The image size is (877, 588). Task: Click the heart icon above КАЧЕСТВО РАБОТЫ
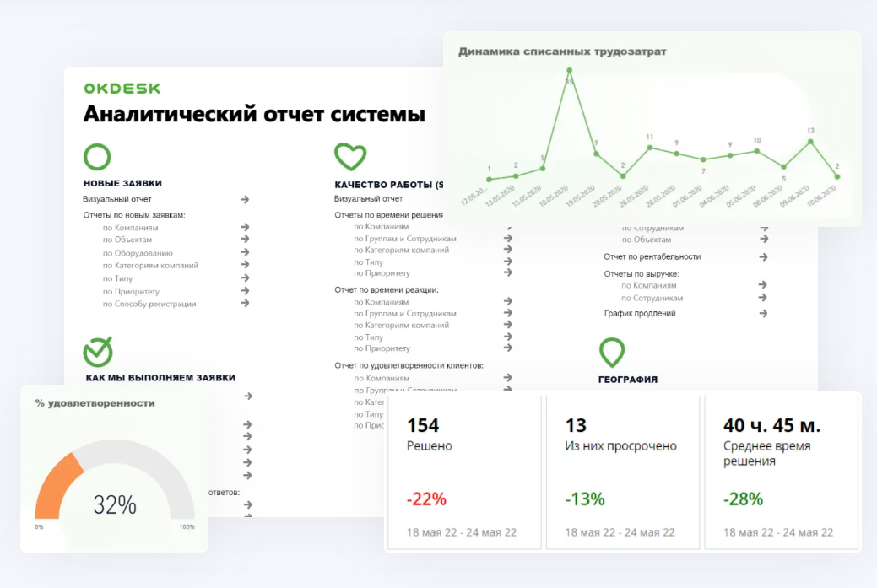click(x=349, y=157)
